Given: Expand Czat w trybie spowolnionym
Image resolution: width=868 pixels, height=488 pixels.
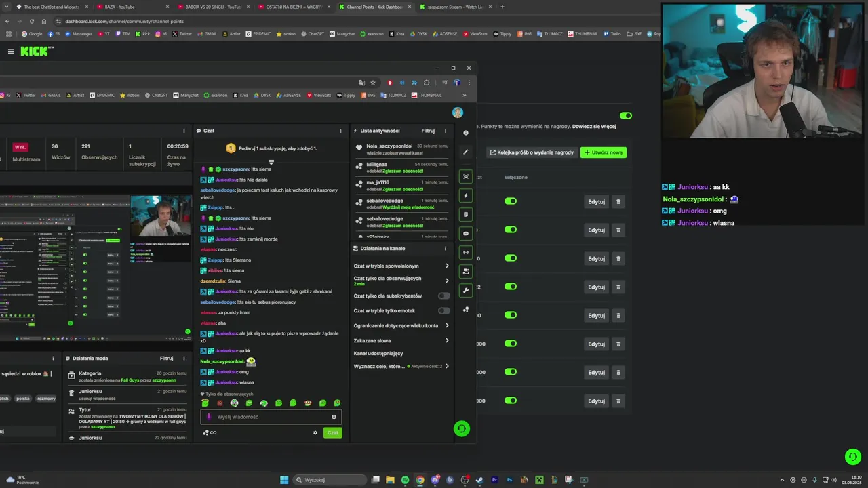Looking at the screenshot, I should pyautogui.click(x=401, y=266).
